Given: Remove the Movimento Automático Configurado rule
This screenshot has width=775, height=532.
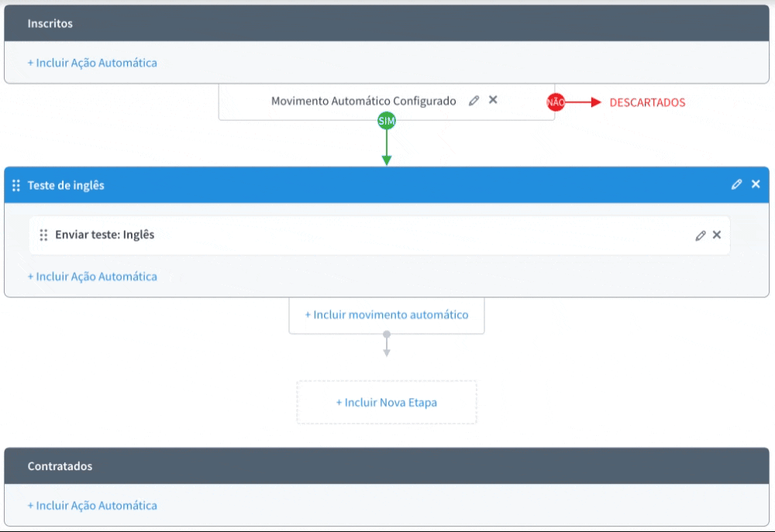Looking at the screenshot, I should (x=493, y=101).
